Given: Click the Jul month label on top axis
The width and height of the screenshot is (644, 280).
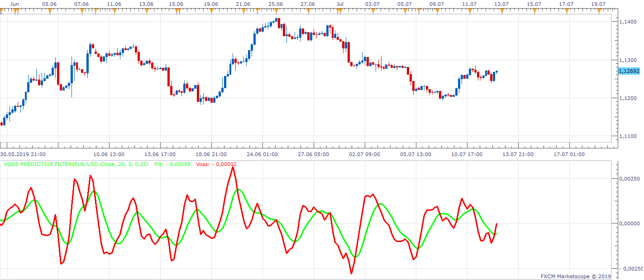Looking at the screenshot, I should (x=340, y=4).
